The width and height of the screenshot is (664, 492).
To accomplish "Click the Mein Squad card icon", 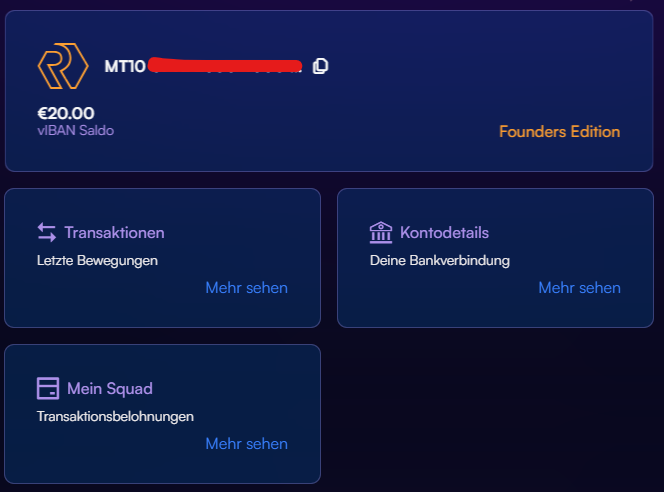I will pos(48,388).
